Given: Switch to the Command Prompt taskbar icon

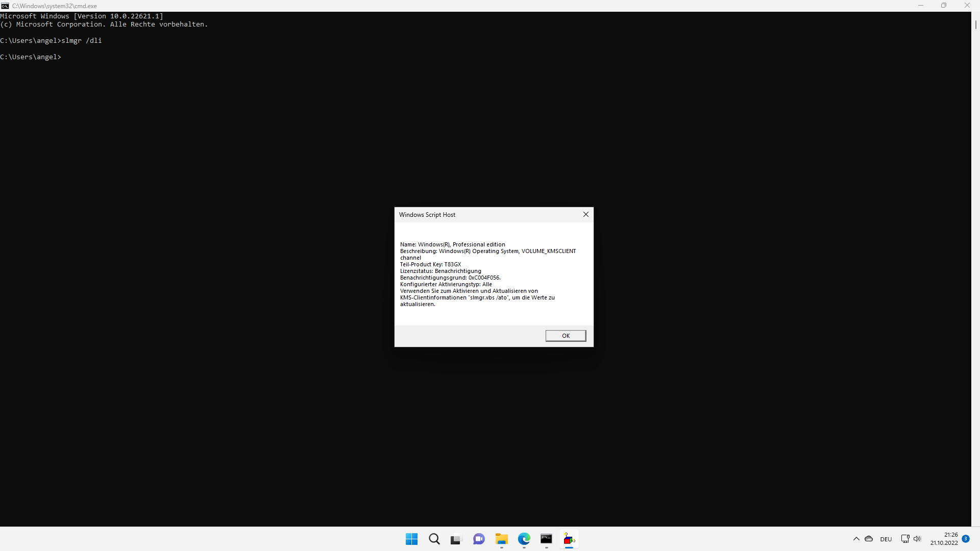Looking at the screenshot, I should [x=546, y=539].
